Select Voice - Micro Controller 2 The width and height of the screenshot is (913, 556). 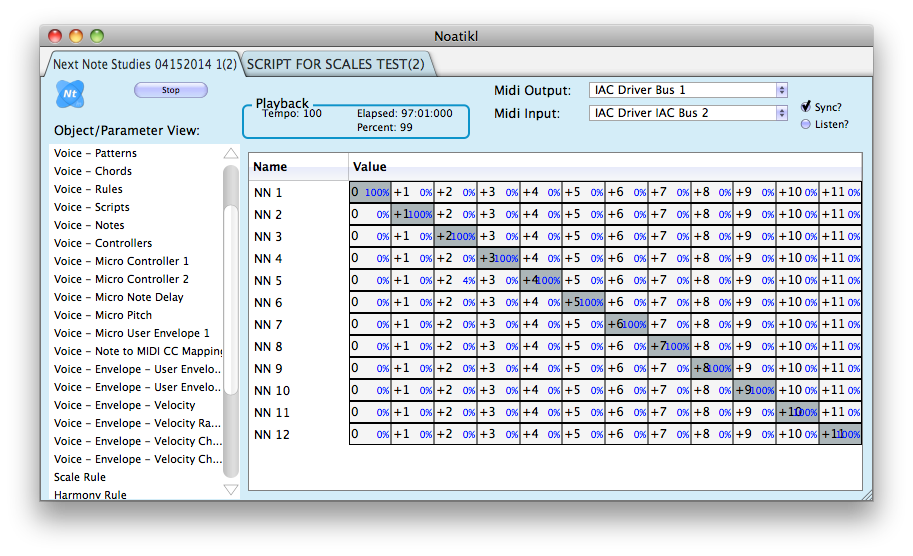[x=122, y=279]
